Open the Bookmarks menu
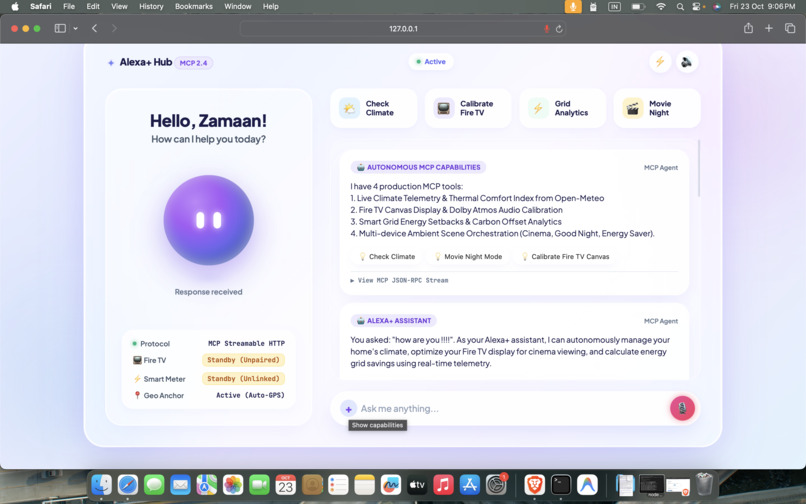Viewport: 806px width, 504px height. coord(194,6)
